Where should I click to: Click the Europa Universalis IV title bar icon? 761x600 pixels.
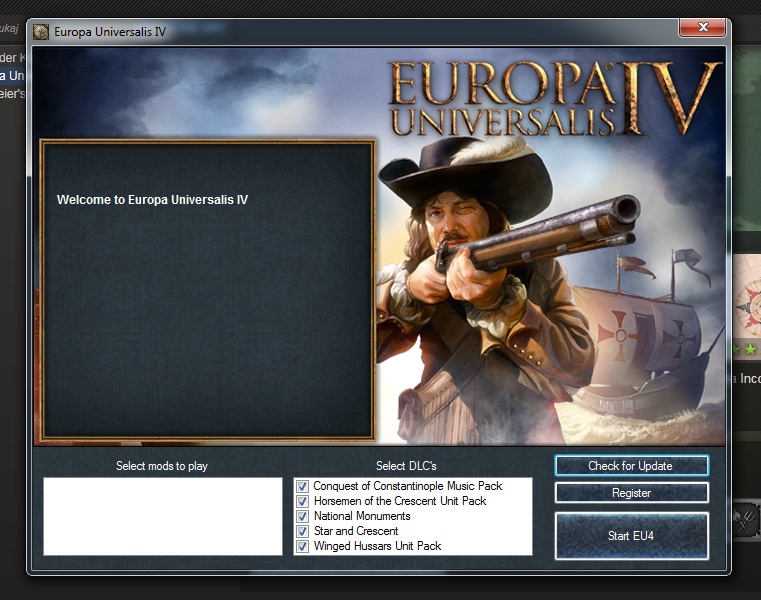40,31
